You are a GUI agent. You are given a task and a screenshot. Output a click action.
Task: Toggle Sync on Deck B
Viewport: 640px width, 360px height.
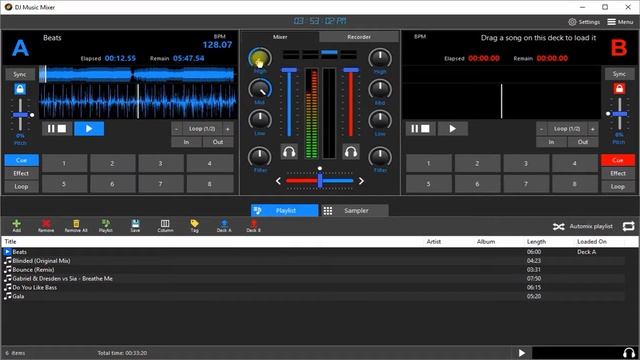click(619, 74)
